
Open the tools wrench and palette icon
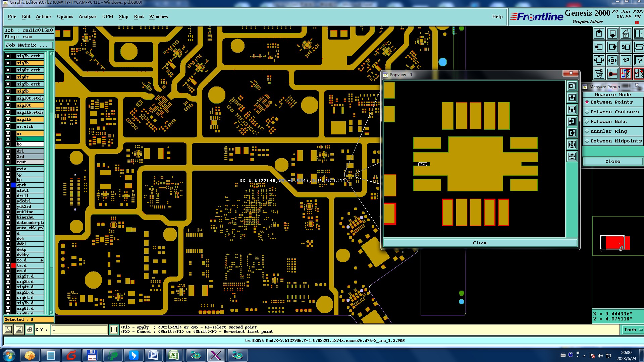(x=599, y=74)
